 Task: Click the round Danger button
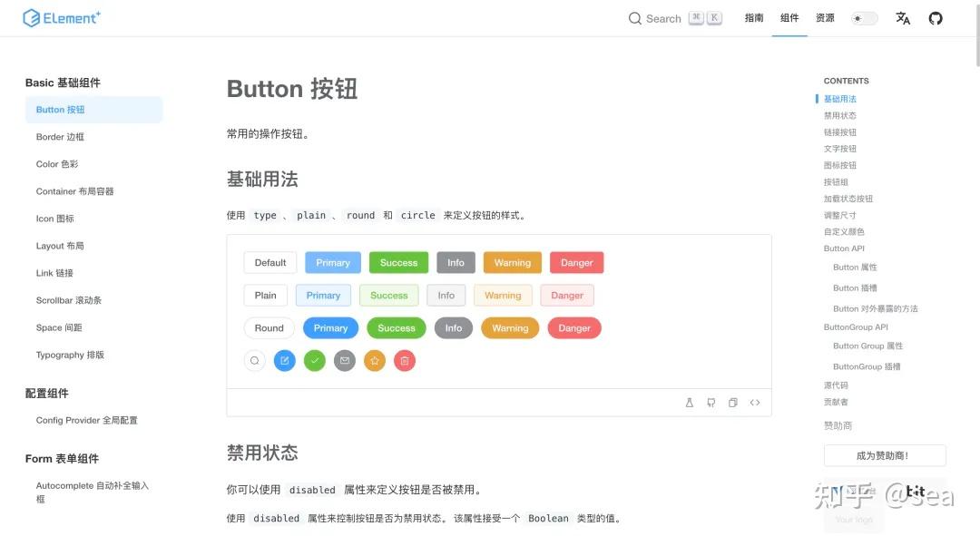pyautogui.click(x=574, y=328)
